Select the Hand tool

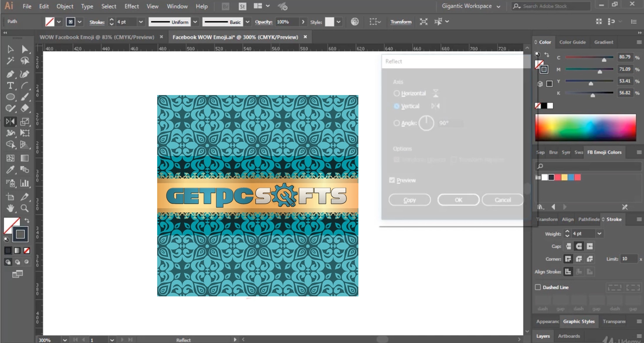pos(10,208)
